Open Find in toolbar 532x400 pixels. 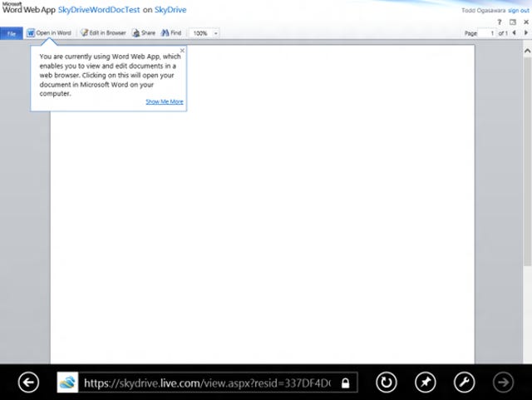pos(171,33)
